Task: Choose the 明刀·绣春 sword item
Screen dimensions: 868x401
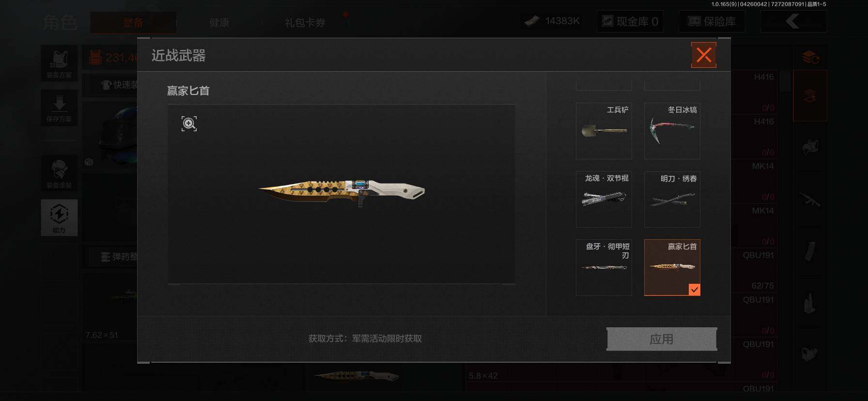Action: pos(672,199)
